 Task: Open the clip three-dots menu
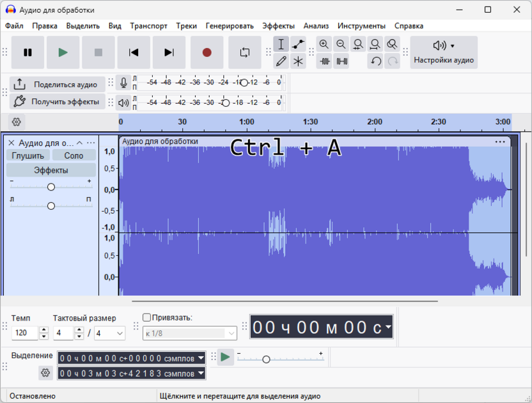[500, 142]
